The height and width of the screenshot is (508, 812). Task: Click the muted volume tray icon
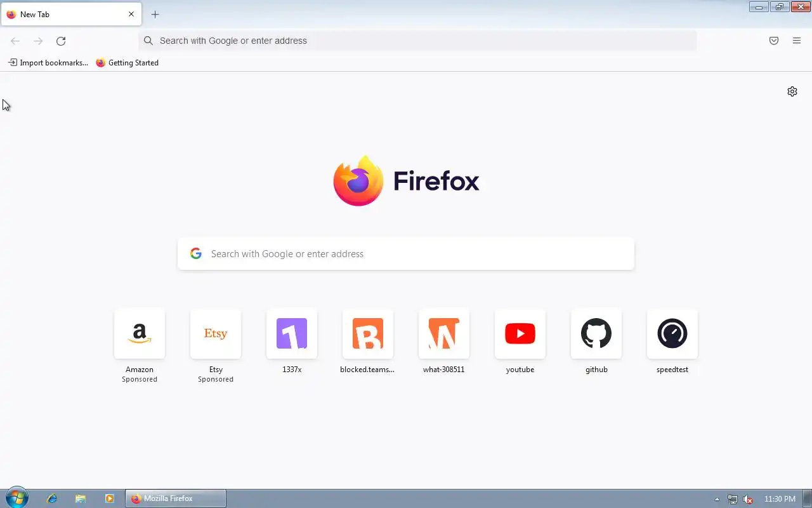(748, 499)
